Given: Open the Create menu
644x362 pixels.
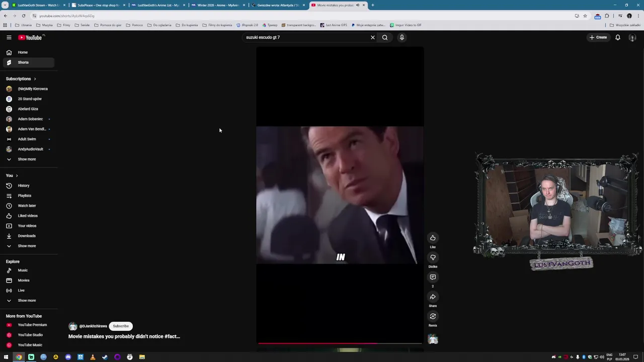Looking at the screenshot, I should [x=598, y=37].
